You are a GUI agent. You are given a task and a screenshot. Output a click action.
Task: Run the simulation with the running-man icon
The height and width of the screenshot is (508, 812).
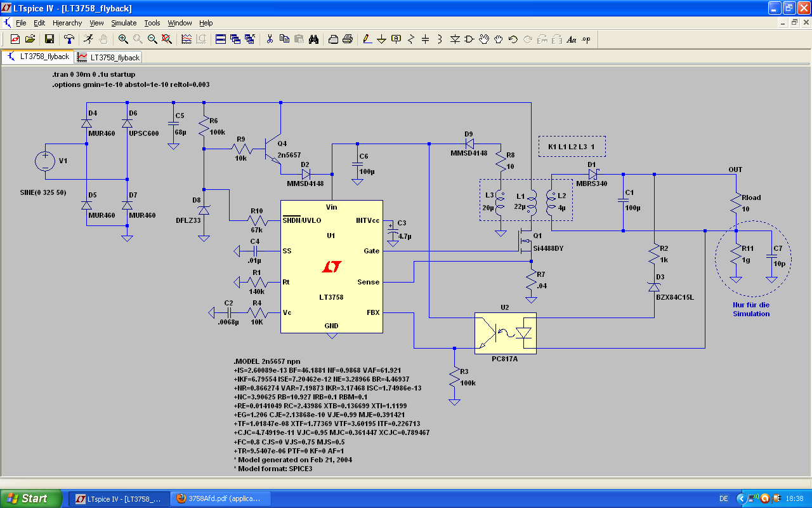pyautogui.click(x=89, y=39)
